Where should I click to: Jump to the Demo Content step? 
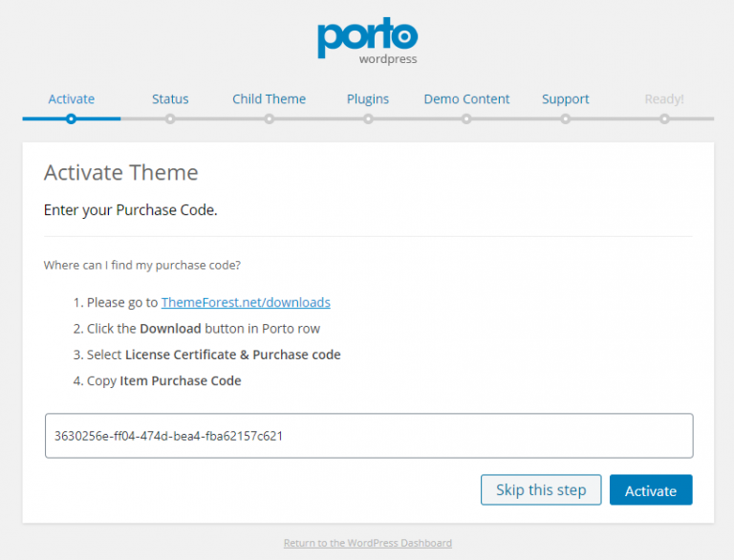tap(466, 98)
